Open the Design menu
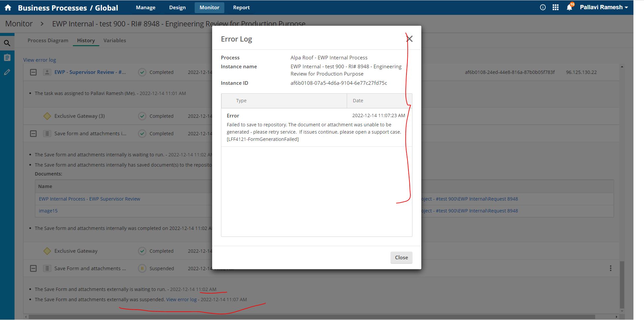Viewport: 644px width, 320px height. coord(177,7)
